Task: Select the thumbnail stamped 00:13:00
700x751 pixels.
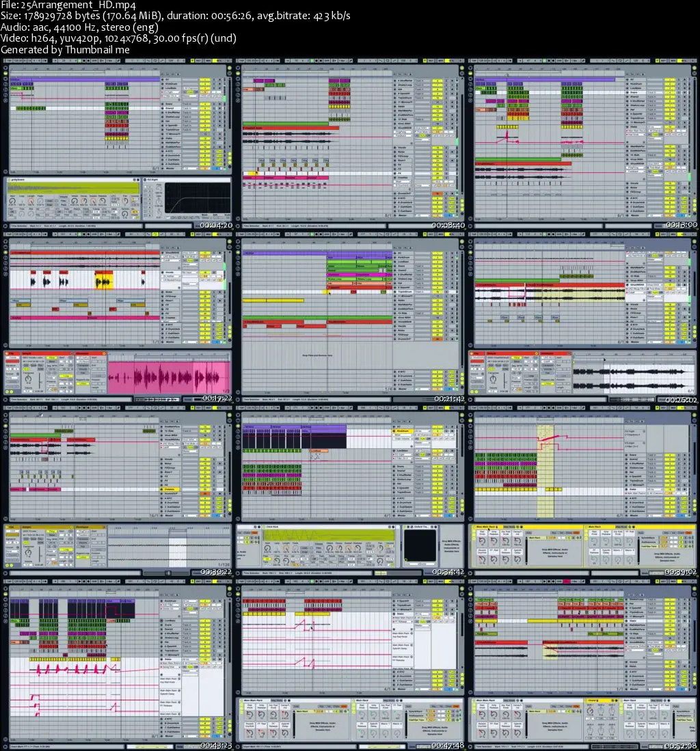Action: (x=582, y=144)
